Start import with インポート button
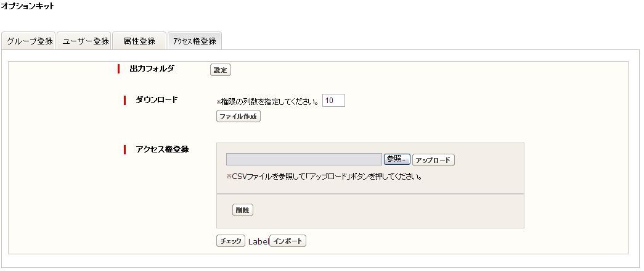The height and width of the screenshot is (271, 644). coord(288,241)
